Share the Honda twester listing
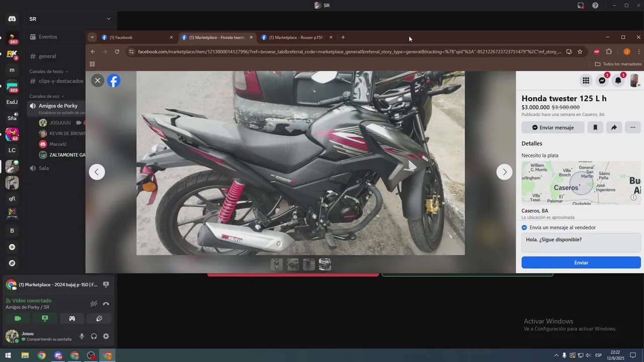The image size is (644, 362). [x=614, y=128]
